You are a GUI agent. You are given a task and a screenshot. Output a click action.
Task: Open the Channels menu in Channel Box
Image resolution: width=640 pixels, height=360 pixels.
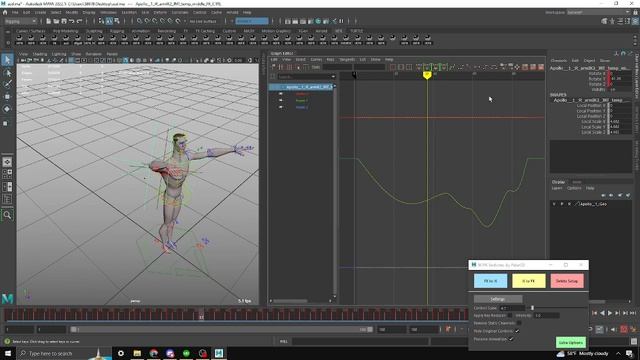click(559, 60)
